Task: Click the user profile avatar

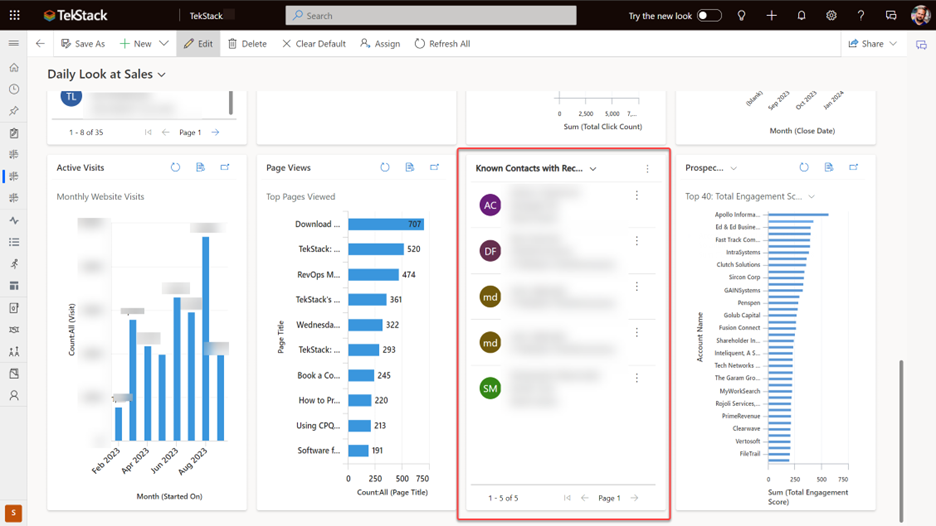Action: pos(920,16)
